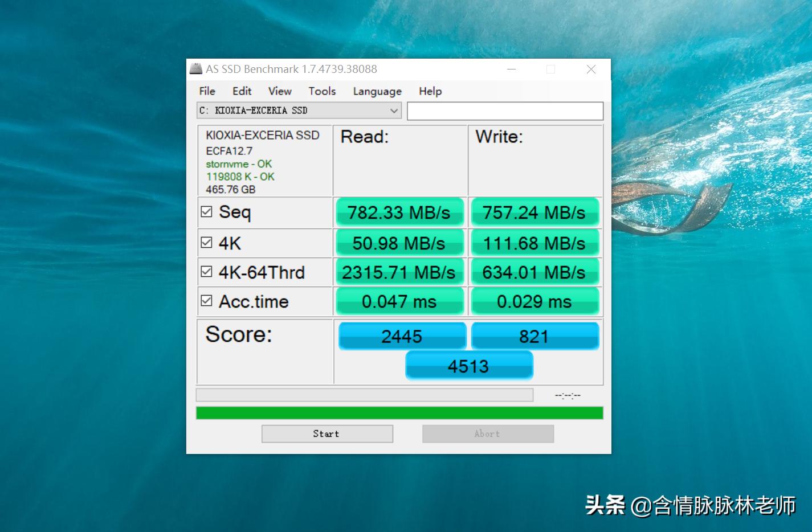Viewport: 812px width, 532px height.
Task: Uncheck the 4K-64Thrd test
Action: coord(207,271)
